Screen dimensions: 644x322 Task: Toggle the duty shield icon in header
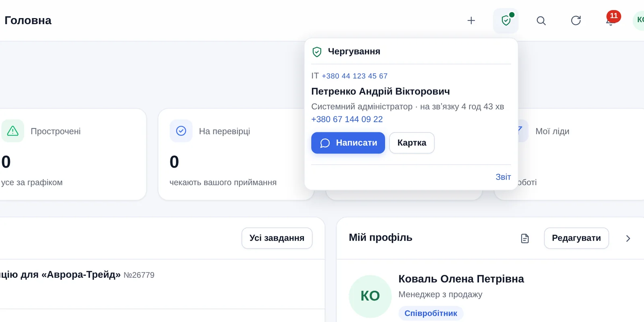point(506,21)
